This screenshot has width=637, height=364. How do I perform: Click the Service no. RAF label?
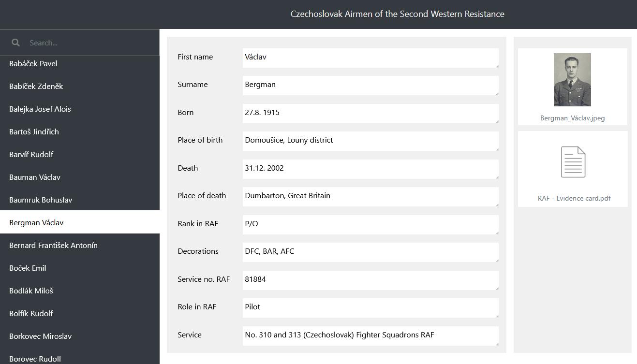(x=204, y=279)
